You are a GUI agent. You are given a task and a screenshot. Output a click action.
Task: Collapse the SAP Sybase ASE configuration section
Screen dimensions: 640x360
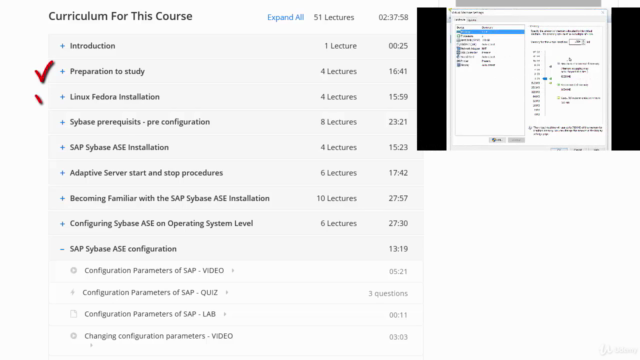pyautogui.click(x=62, y=249)
